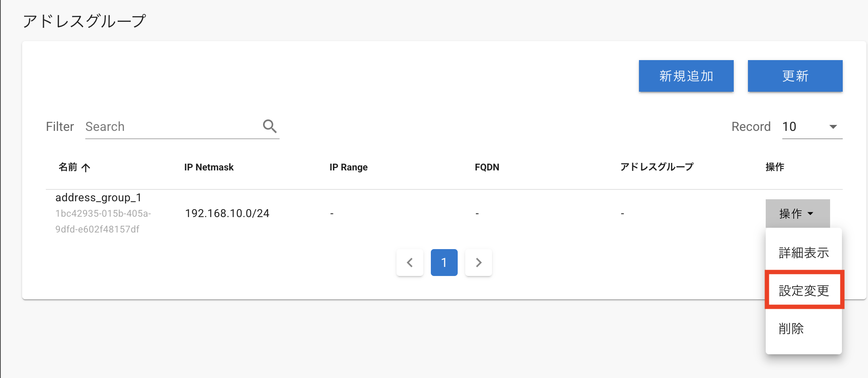
Task: Click the search magnifier icon
Action: (x=270, y=127)
